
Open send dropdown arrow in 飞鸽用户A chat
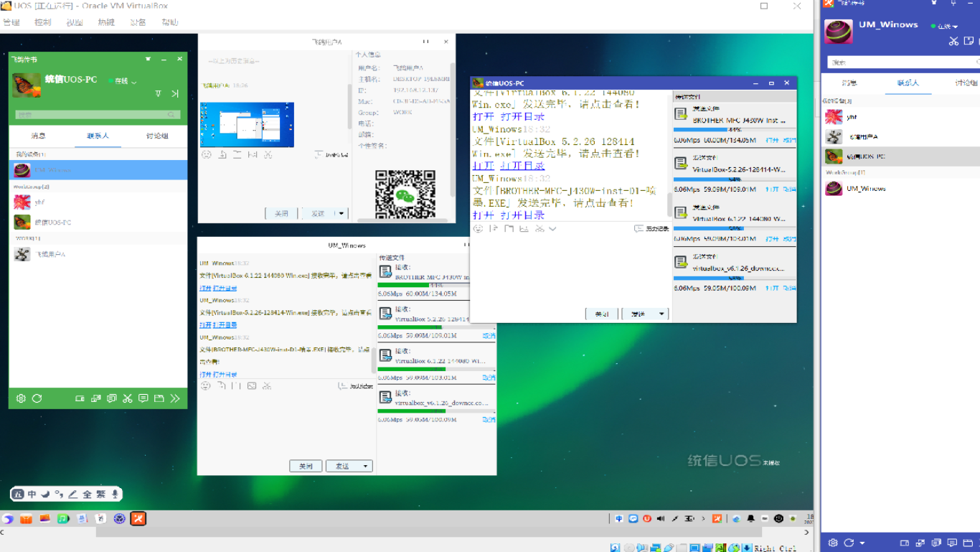(x=341, y=213)
